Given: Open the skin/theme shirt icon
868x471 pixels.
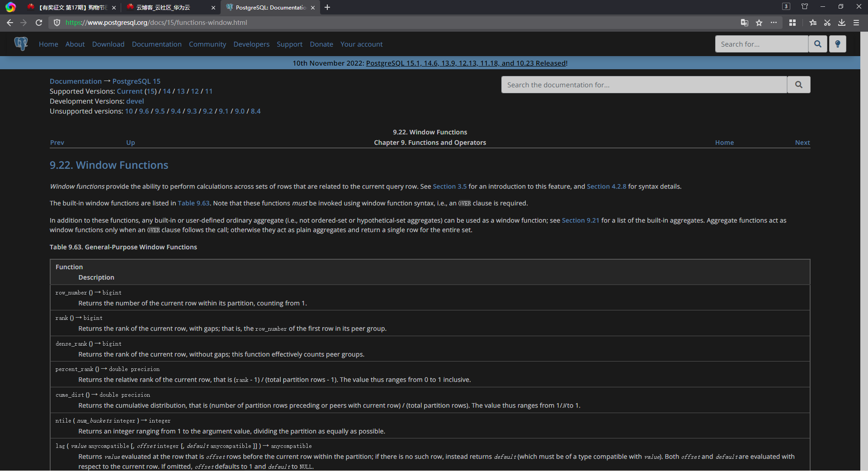Looking at the screenshot, I should point(805,7).
